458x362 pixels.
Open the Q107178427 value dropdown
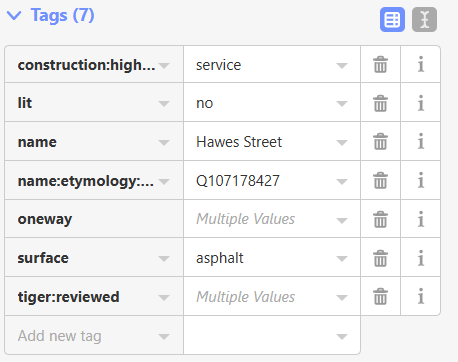[x=342, y=182]
